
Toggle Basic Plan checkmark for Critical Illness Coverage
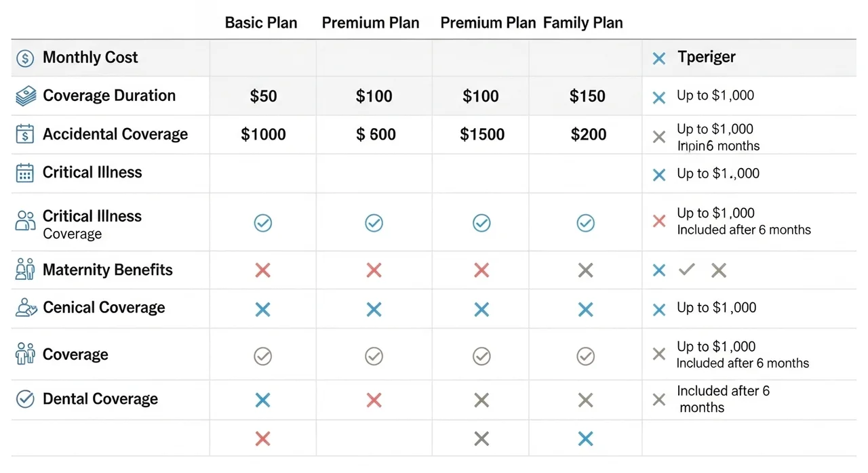262,223
